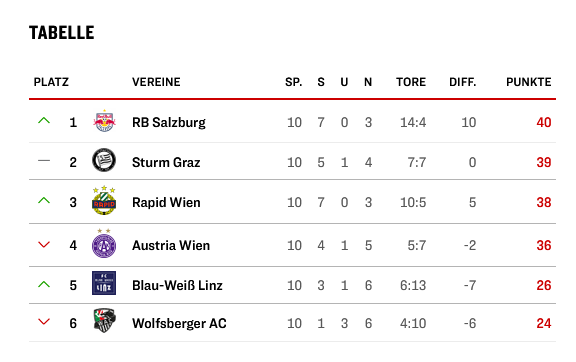Viewport: 576px width, 362px height.
Task: Click green up arrow next to Rapid Wien
Action: click(44, 200)
